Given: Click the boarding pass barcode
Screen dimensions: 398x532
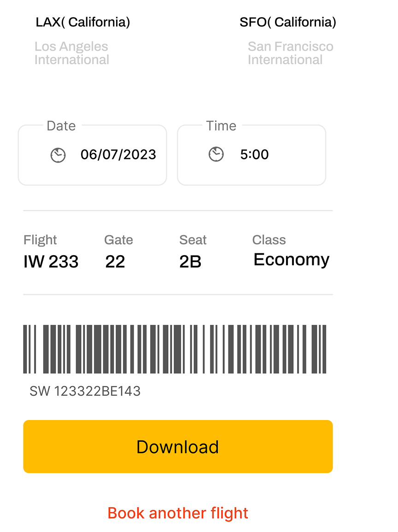Looking at the screenshot, I should [175, 349].
